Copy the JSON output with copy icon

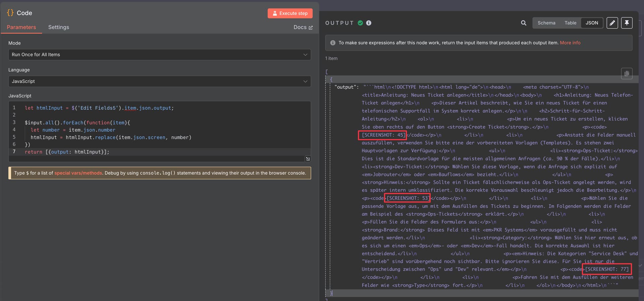tap(627, 74)
